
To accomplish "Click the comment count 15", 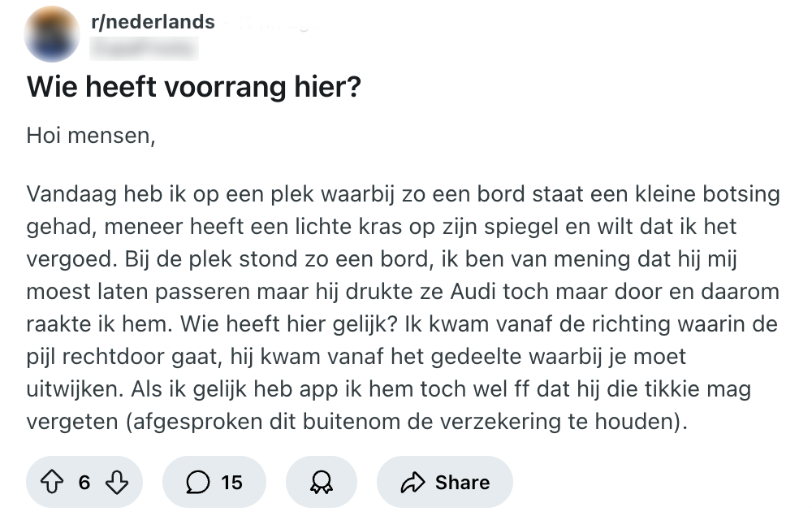I will click(231, 483).
